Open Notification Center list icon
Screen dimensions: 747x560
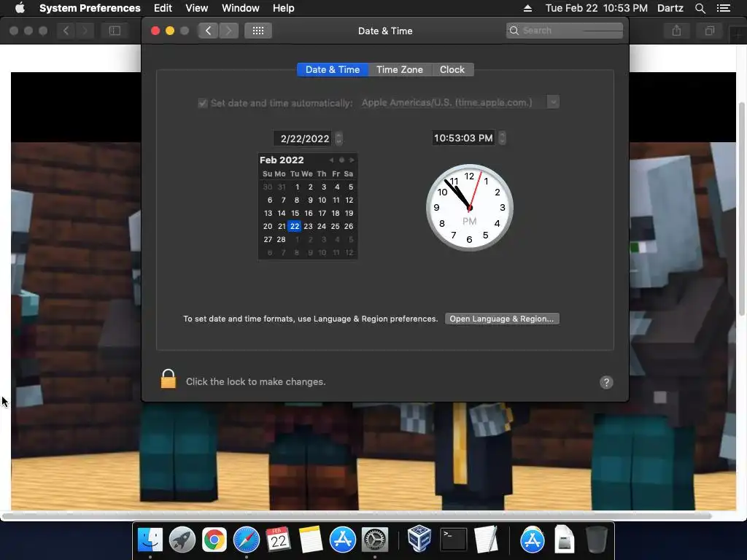724,8
